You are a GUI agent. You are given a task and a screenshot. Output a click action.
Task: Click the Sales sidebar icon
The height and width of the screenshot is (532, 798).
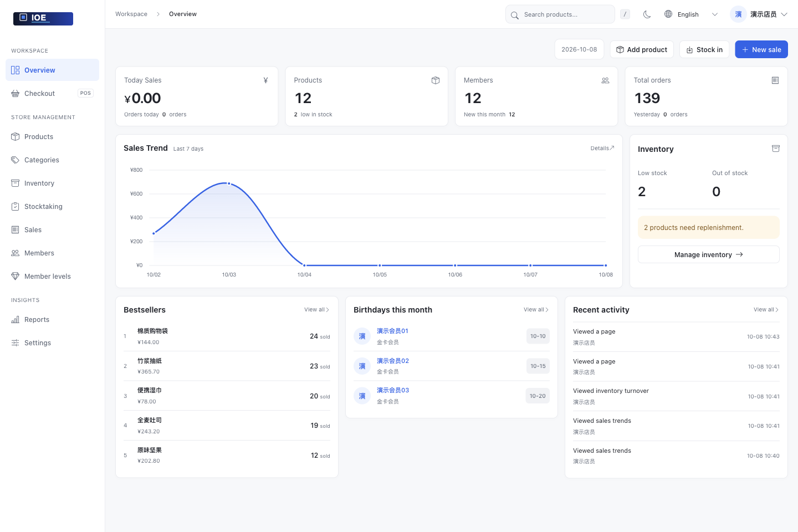(x=16, y=230)
